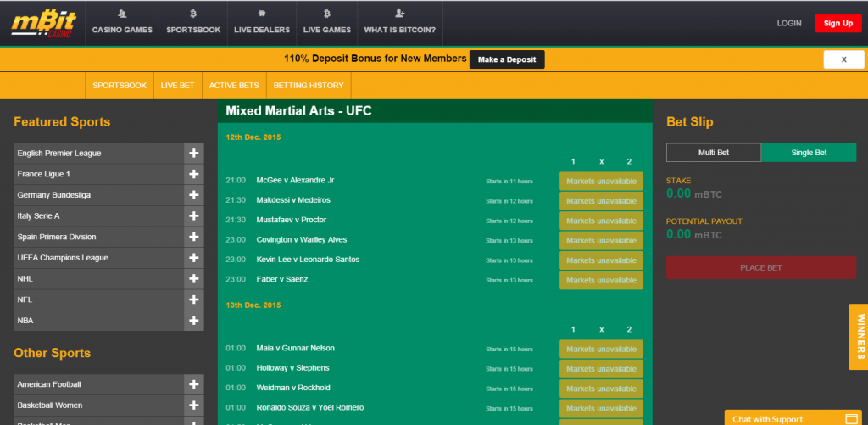Screen dimensions: 868x425
Task: Select Single Bet option
Action: (x=809, y=153)
